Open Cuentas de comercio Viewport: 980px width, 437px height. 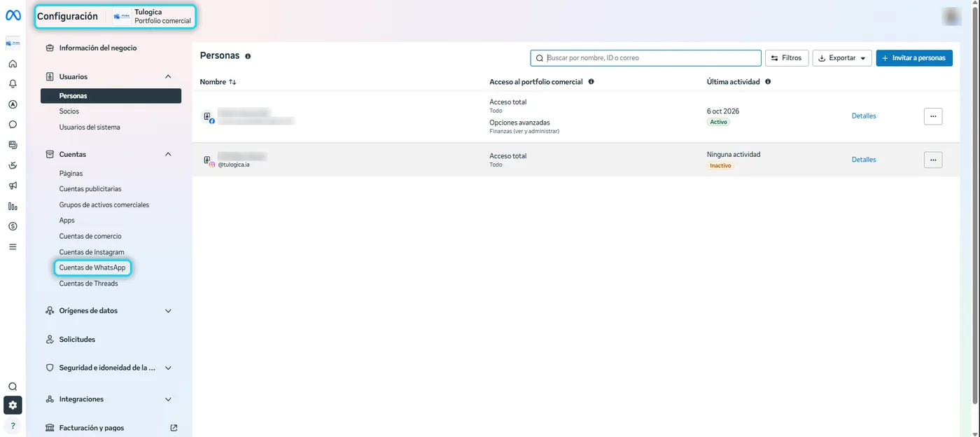90,237
